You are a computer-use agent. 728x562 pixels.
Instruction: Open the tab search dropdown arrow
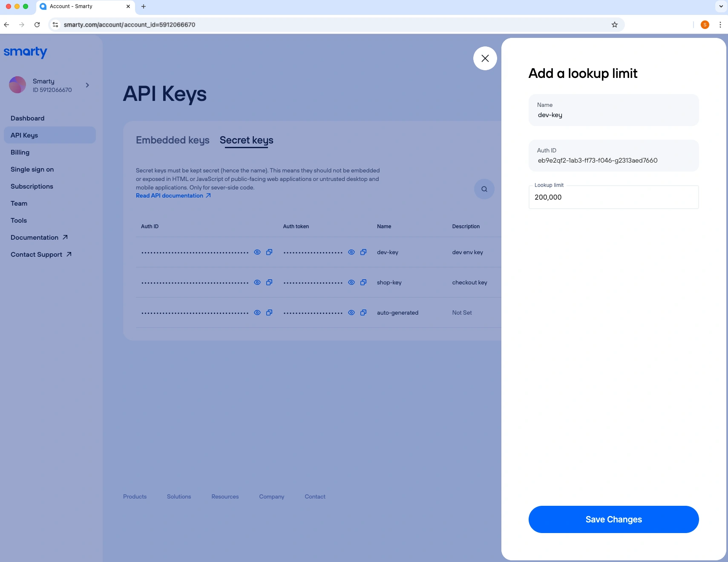721,6
